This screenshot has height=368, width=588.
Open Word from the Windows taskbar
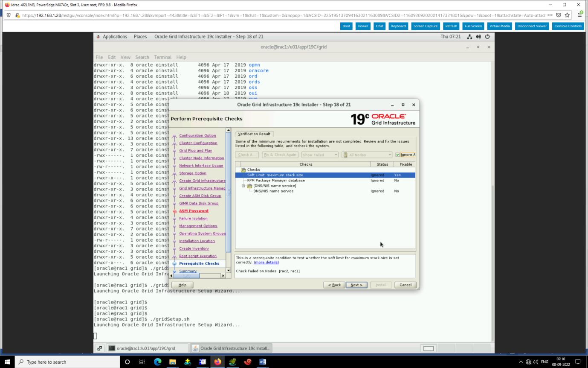[263, 362]
